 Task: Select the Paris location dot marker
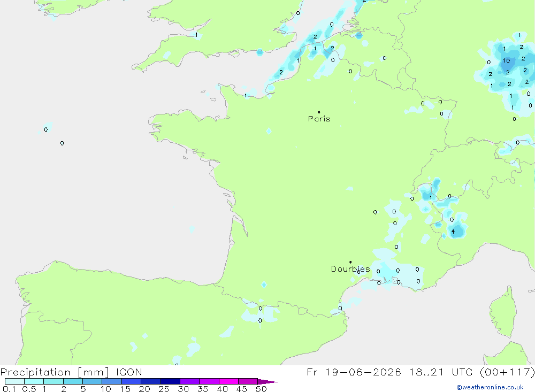(x=319, y=112)
